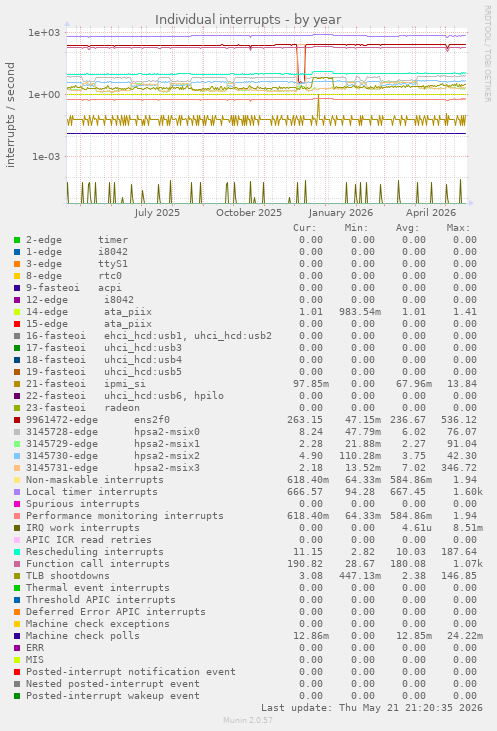Image resolution: width=497 pixels, height=731 pixels.
Task: Click the pink Function call interrupts swatch
Action: click(x=17, y=564)
